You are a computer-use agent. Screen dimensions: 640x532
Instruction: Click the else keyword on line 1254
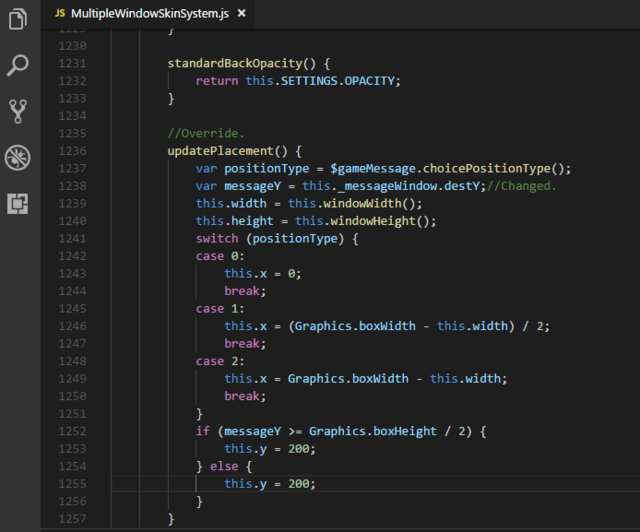click(x=224, y=467)
